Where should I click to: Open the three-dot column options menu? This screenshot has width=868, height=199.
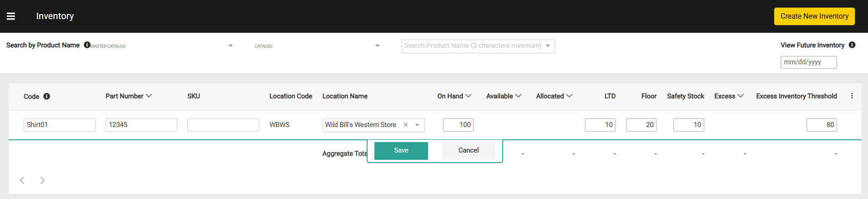tap(852, 96)
